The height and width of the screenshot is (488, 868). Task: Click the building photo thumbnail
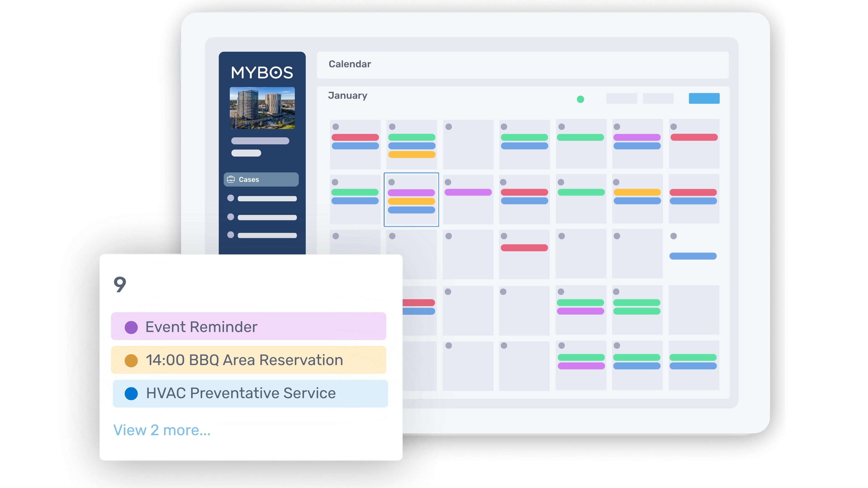point(262,108)
